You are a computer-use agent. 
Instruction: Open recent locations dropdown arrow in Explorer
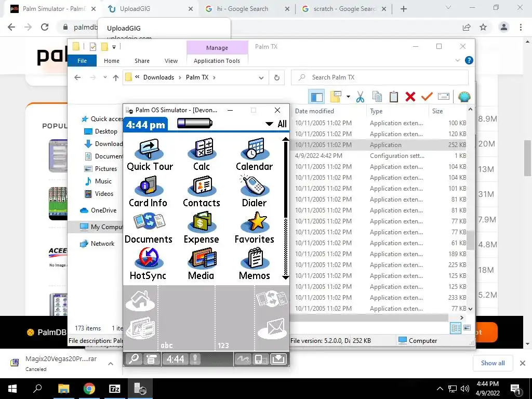[x=105, y=77]
